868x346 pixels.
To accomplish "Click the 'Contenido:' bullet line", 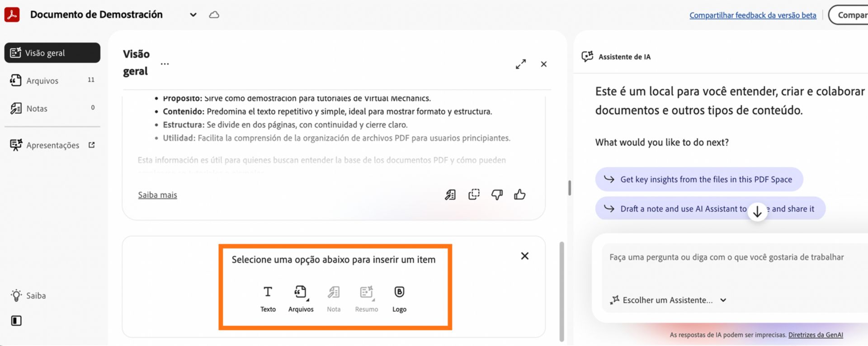I will [x=327, y=111].
